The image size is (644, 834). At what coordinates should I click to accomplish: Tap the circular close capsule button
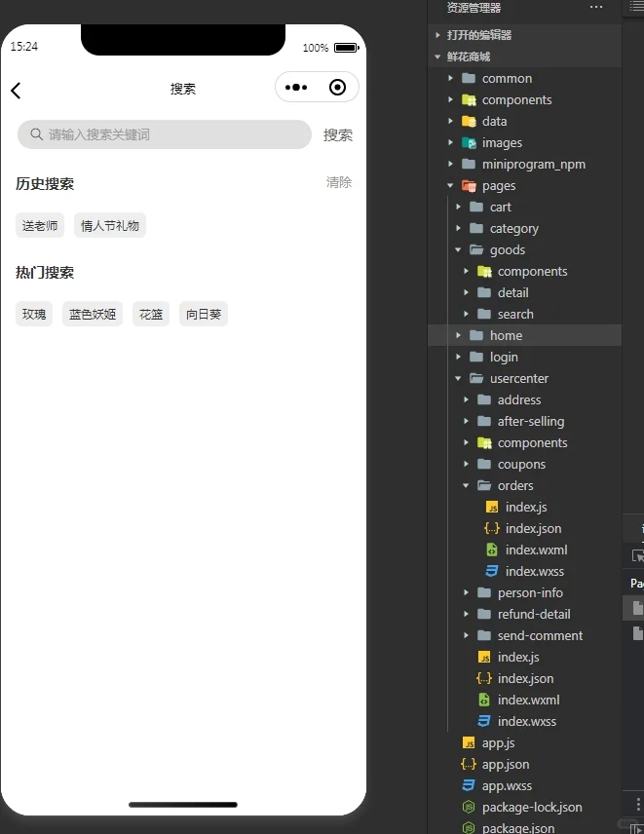click(x=338, y=88)
